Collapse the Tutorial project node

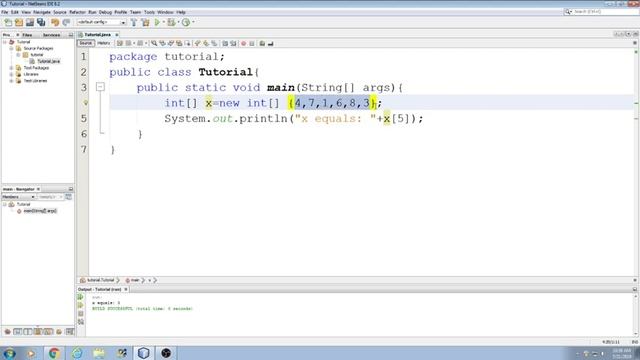click(x=5, y=42)
